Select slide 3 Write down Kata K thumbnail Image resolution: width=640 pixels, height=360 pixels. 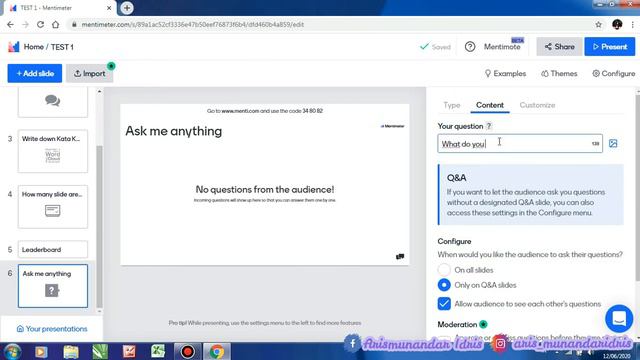coord(53,151)
